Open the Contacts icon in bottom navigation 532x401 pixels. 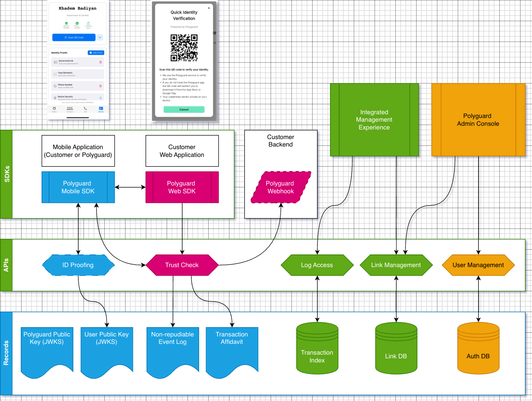pos(70,109)
